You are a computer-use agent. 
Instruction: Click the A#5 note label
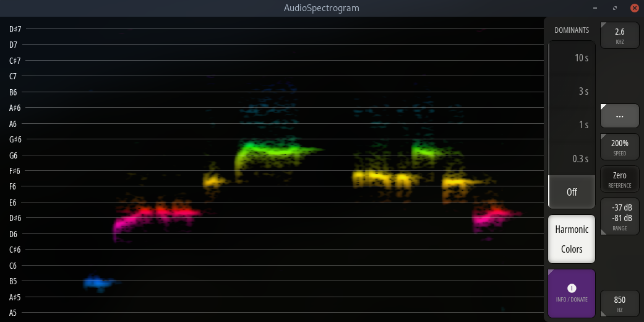click(15, 297)
